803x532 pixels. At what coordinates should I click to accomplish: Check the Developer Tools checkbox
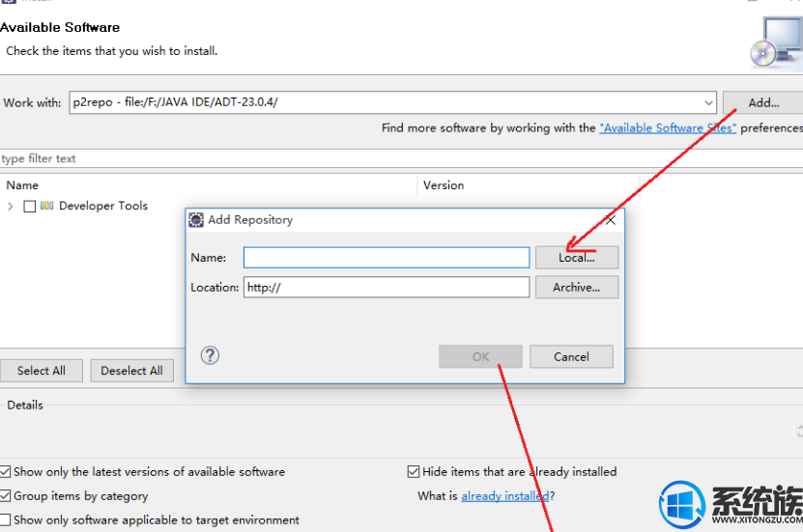point(30,207)
